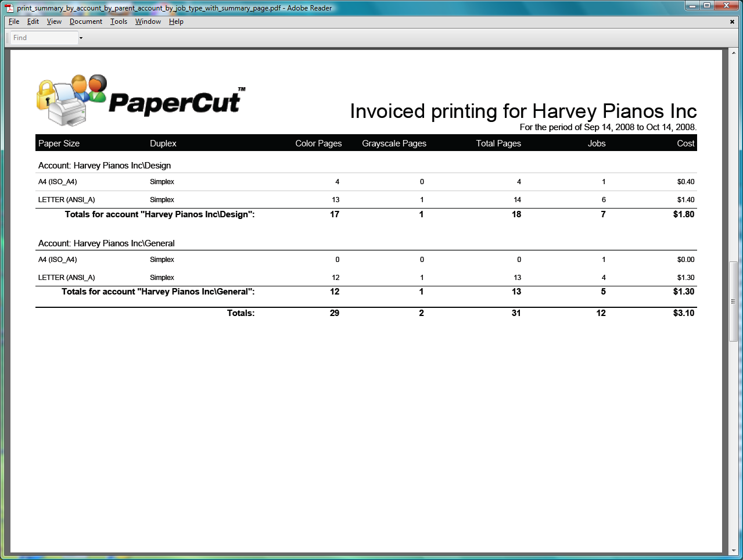Click 'A4 (ISO_A4)' in Design account
The width and height of the screenshot is (743, 560).
click(x=58, y=182)
